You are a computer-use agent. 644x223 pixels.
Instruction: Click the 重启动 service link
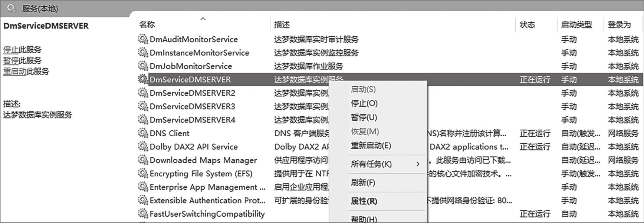coord(14,71)
